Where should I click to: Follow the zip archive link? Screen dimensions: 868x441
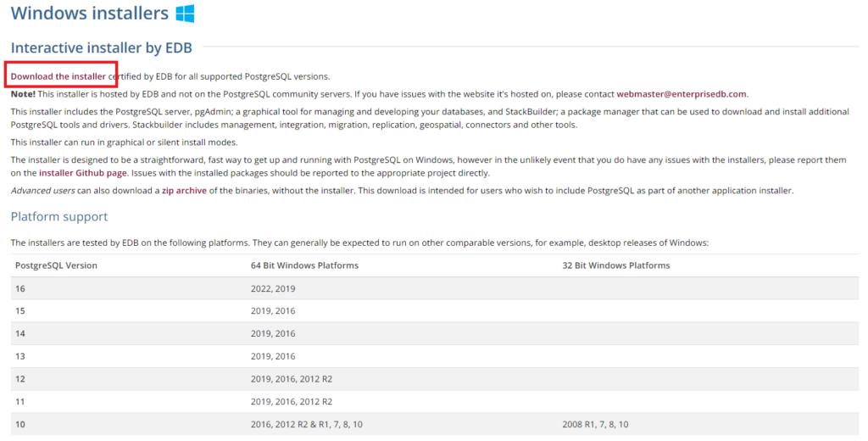pos(184,191)
